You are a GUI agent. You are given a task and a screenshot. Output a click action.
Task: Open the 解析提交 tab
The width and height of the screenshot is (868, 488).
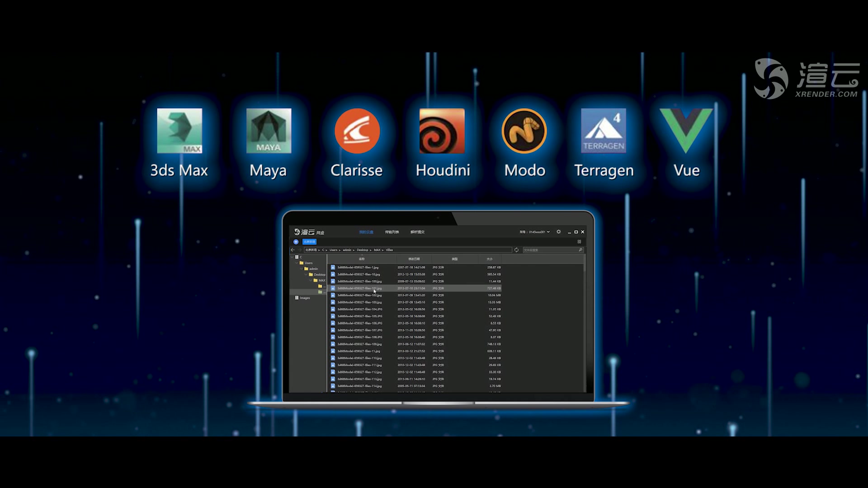(x=417, y=232)
